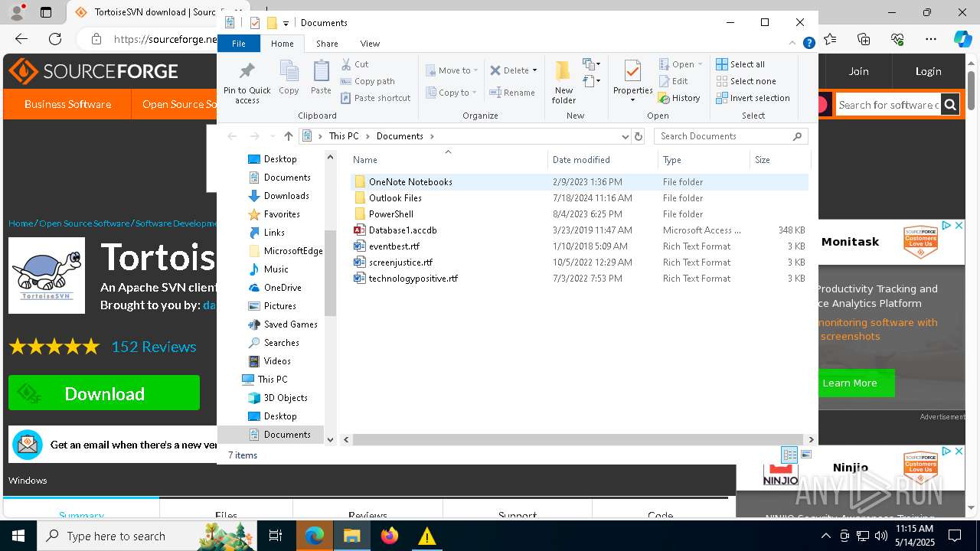Open the Copy to dropdown
This screenshot has width=980, height=551.
[452, 93]
